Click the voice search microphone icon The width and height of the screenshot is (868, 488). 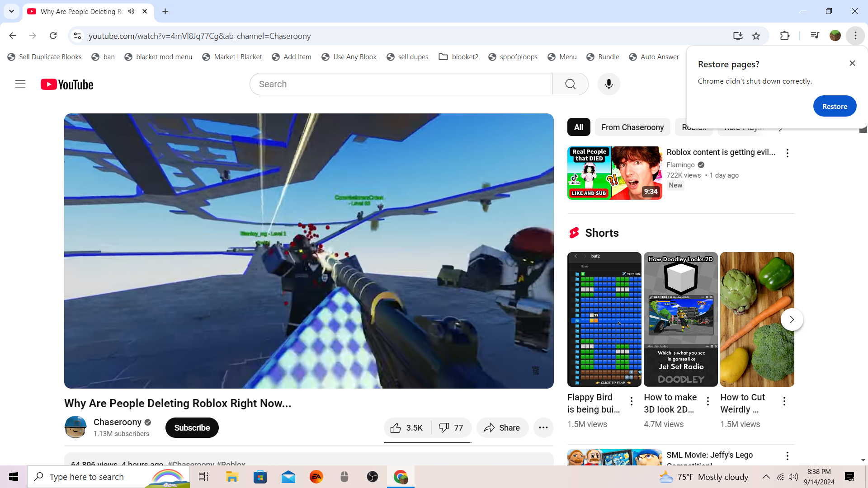[x=609, y=84]
